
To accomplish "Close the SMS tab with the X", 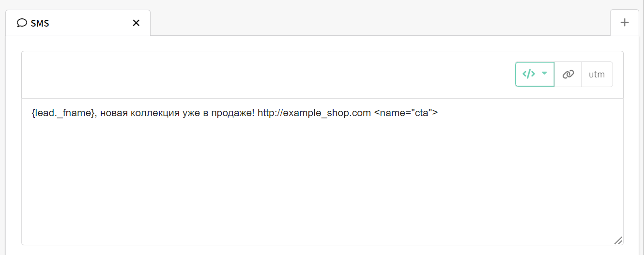I will [x=136, y=23].
